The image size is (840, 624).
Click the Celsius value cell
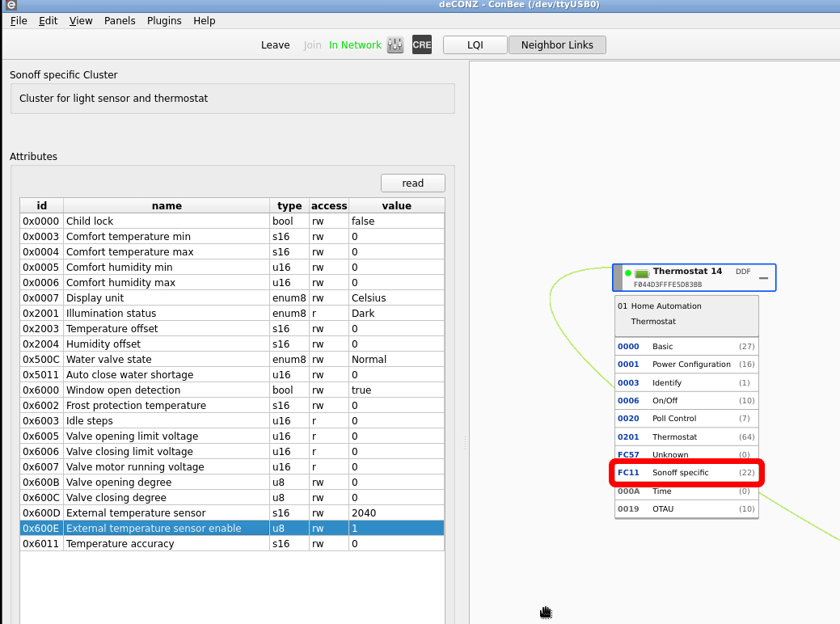tap(396, 297)
